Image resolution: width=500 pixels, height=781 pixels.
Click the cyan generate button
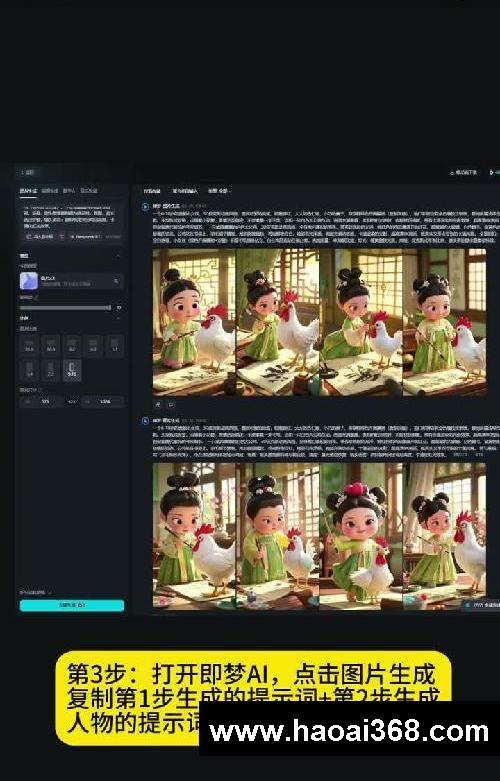[x=72, y=605]
